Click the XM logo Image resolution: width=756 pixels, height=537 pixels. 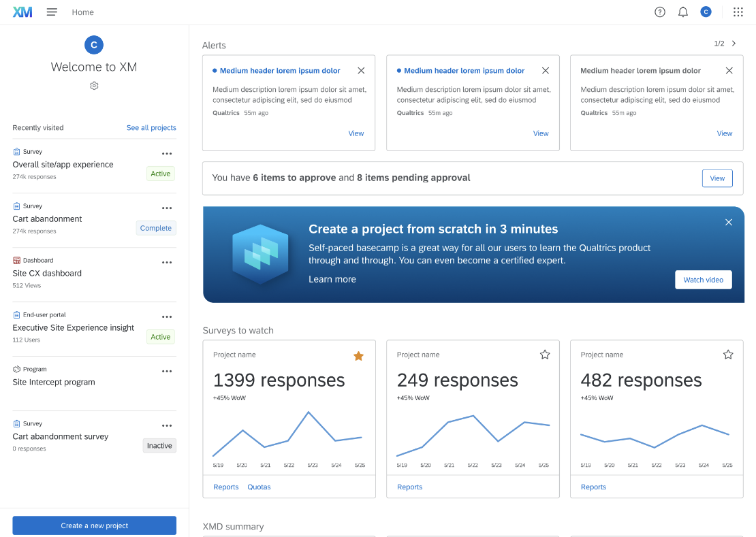pyautogui.click(x=22, y=12)
